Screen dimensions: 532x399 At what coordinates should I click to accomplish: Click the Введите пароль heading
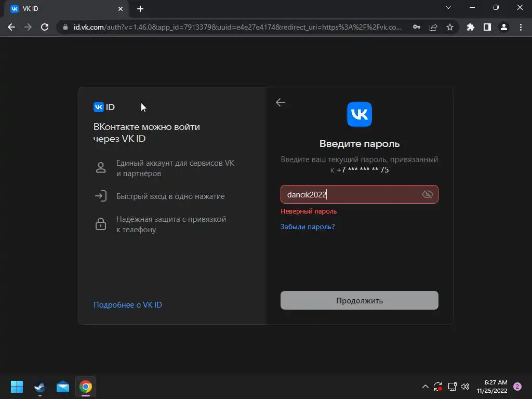point(360,144)
